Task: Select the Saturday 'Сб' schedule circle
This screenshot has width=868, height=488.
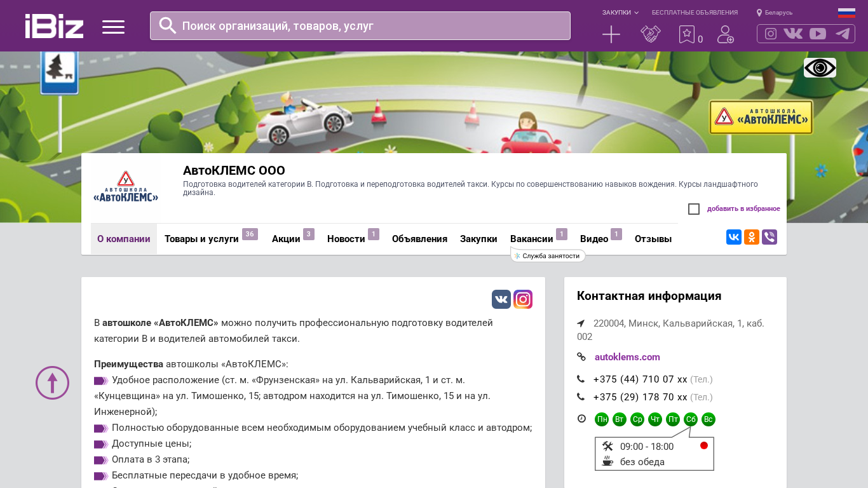Action: pyautogui.click(x=691, y=419)
